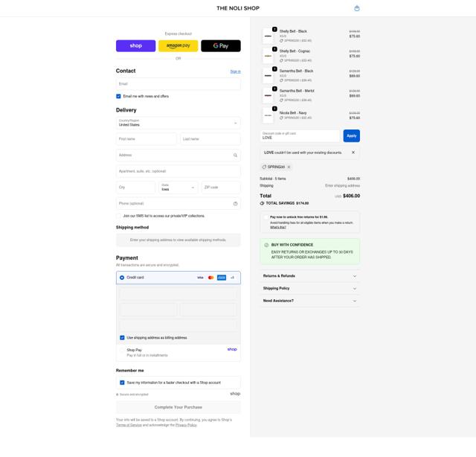Screen dimensions: 476x457
Task: Remove the SPRING20 discount tag
Action: (x=289, y=167)
